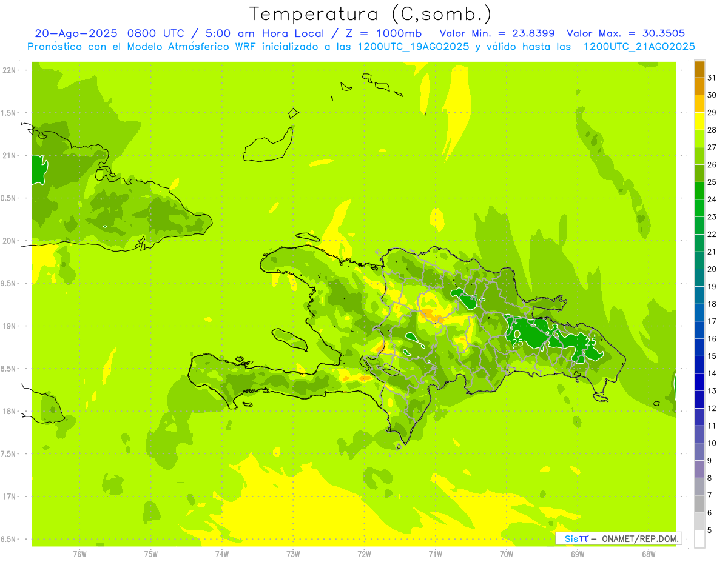
Task: Click the '1.5N' latitude axis label
Action: [9, 113]
